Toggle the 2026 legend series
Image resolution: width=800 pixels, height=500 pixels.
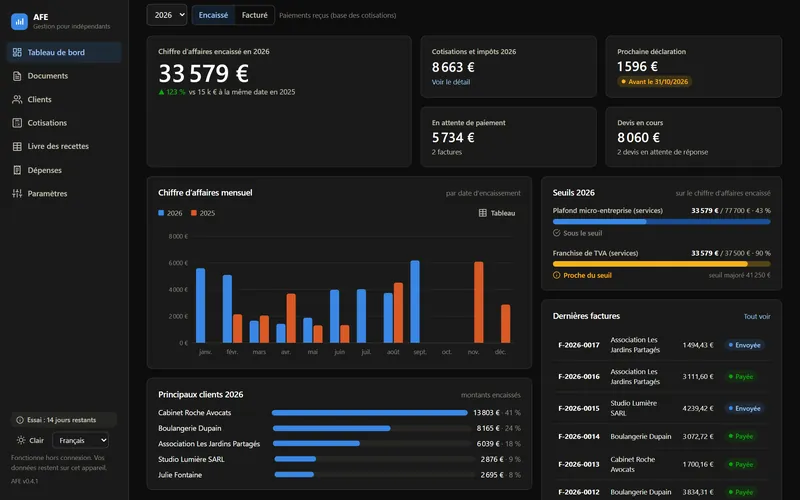(170, 213)
